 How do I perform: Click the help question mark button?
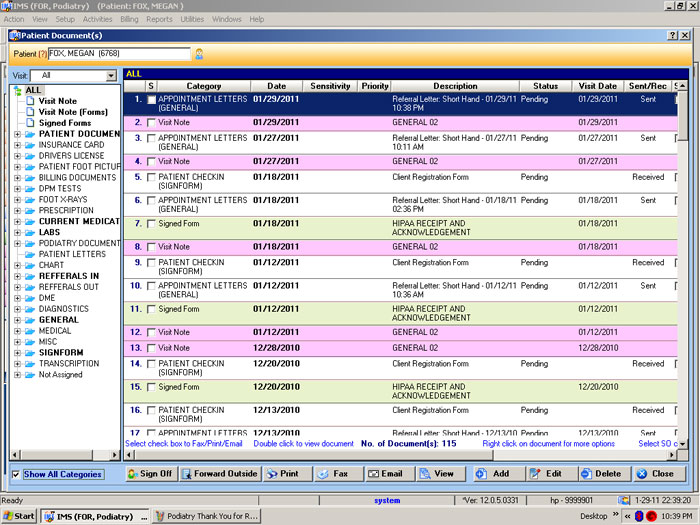pos(673,35)
